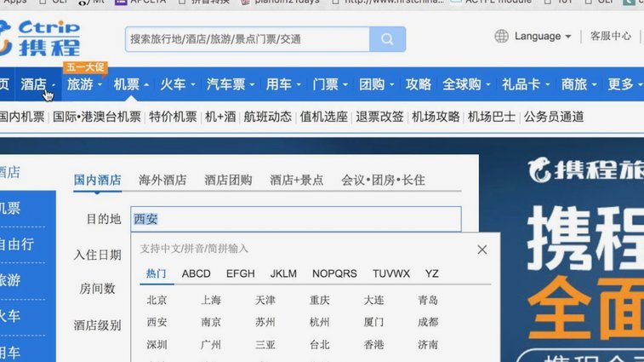The width and height of the screenshot is (644, 362).
Task: Open the 机场攻略 submenu link
Action: 436,117
